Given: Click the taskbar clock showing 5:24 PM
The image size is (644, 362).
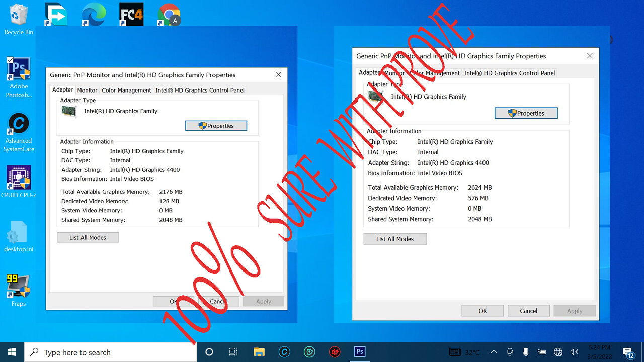Looking at the screenshot, I should click(599, 352).
